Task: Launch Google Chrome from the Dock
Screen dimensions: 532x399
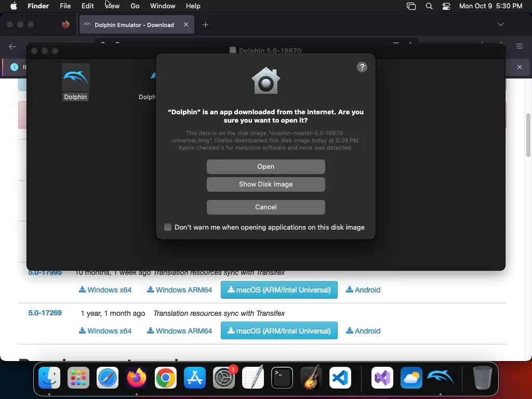Action: coord(166,378)
